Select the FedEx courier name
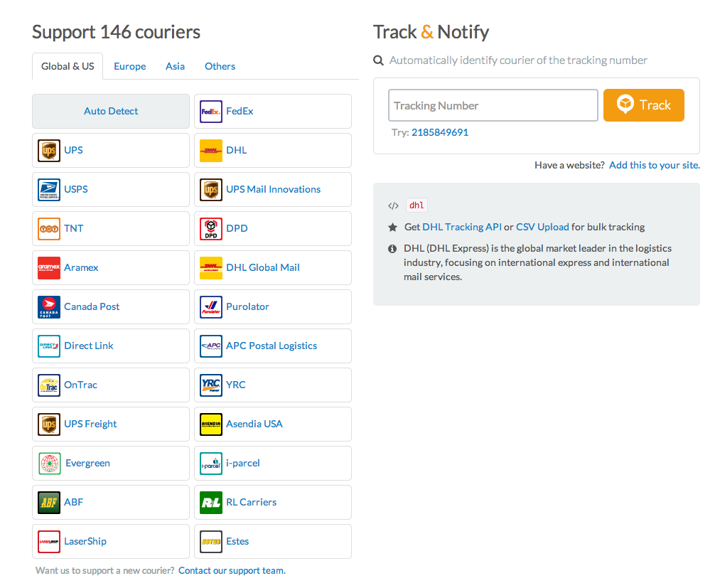This screenshot has height=588, width=720. pyautogui.click(x=240, y=111)
